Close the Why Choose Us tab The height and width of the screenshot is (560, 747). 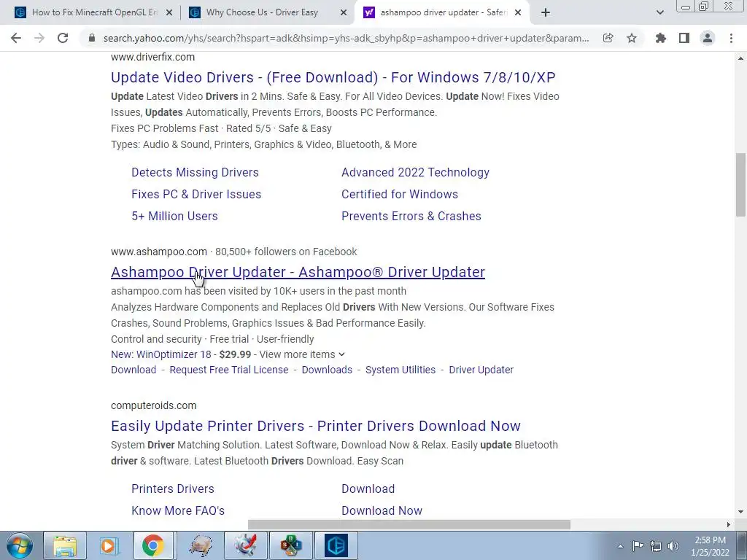343,13
